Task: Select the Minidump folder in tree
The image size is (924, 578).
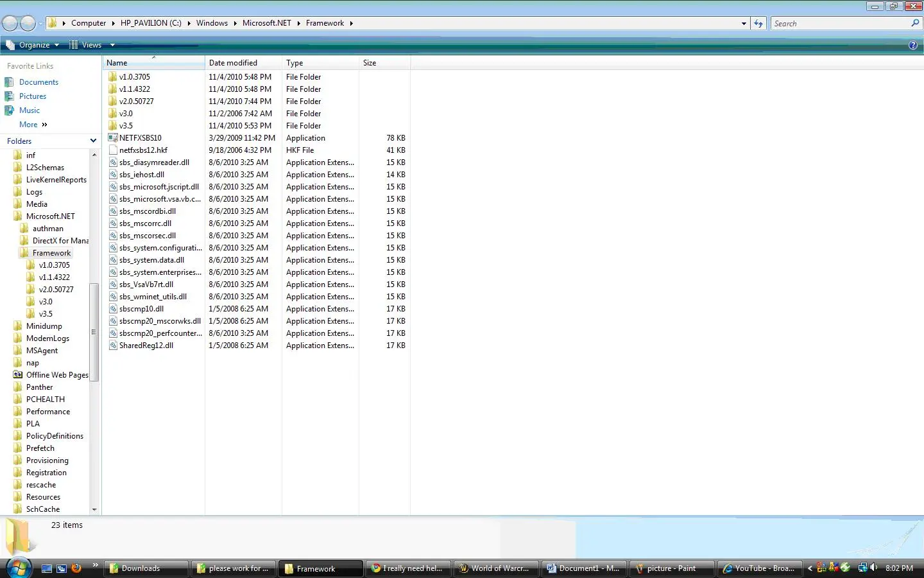Action: click(x=44, y=326)
